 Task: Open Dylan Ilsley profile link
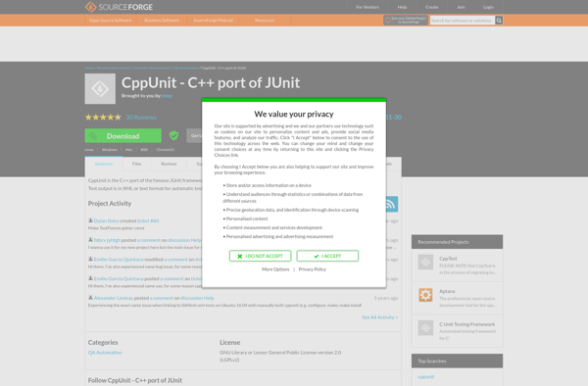click(106, 220)
